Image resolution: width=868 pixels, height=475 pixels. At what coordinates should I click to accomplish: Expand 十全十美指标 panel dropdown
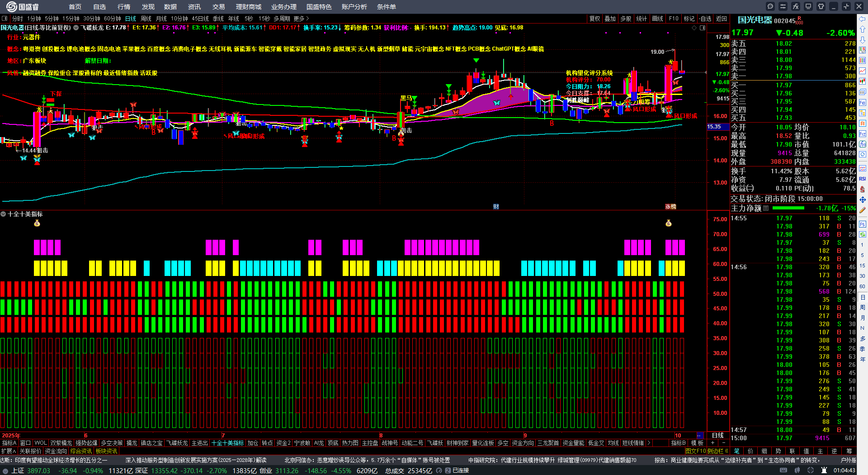[x=3, y=214]
